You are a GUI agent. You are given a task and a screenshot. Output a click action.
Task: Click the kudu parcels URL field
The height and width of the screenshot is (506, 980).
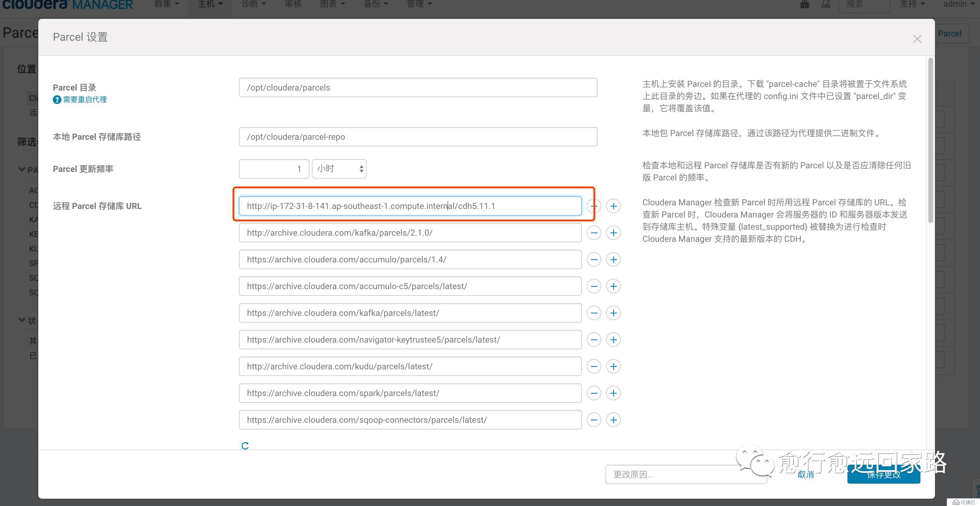pyautogui.click(x=410, y=367)
